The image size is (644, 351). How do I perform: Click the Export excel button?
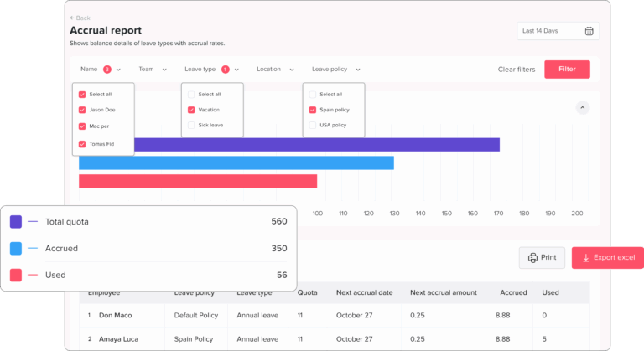coord(608,258)
